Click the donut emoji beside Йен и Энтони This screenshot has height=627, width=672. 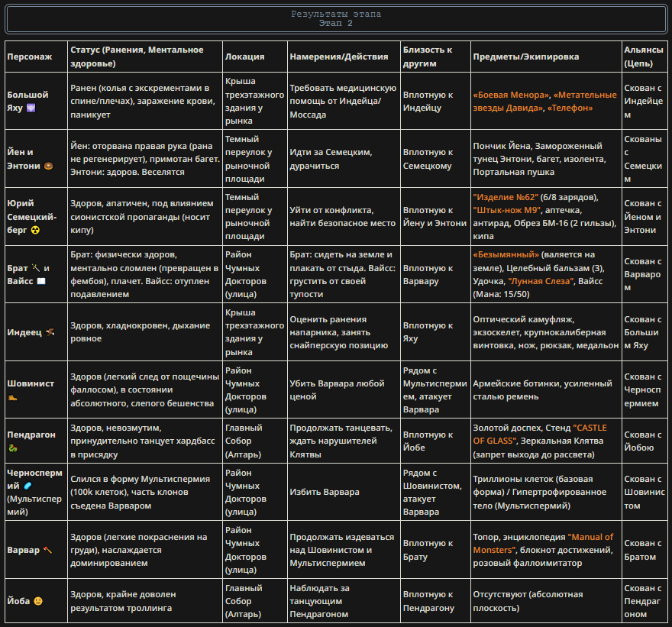[48, 166]
